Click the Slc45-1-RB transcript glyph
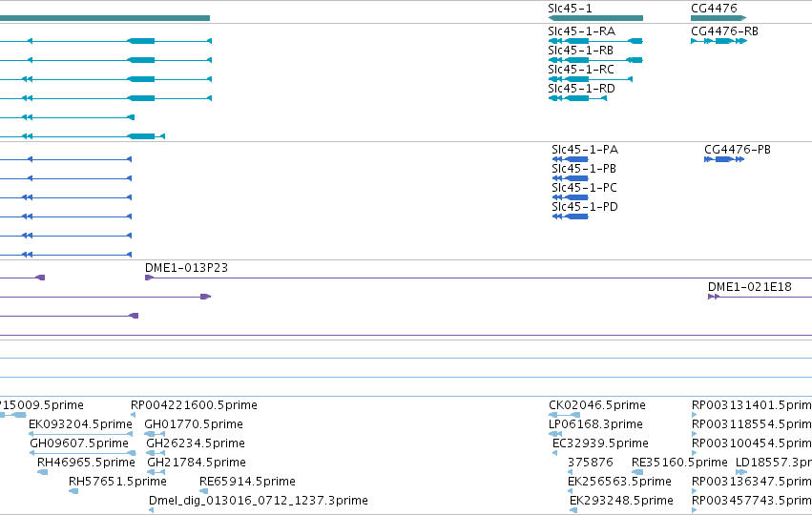The height and width of the screenshot is (515, 812). point(595,60)
